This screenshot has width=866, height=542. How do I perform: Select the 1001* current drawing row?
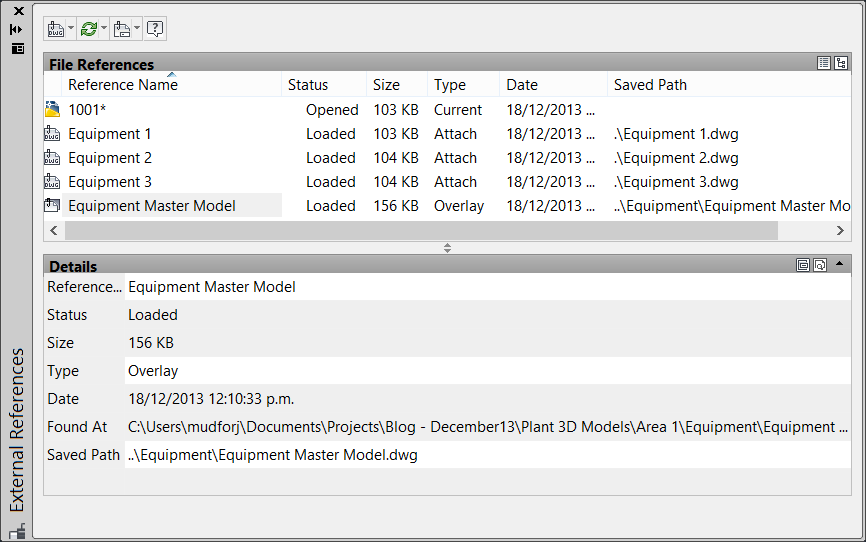[x=447, y=110]
